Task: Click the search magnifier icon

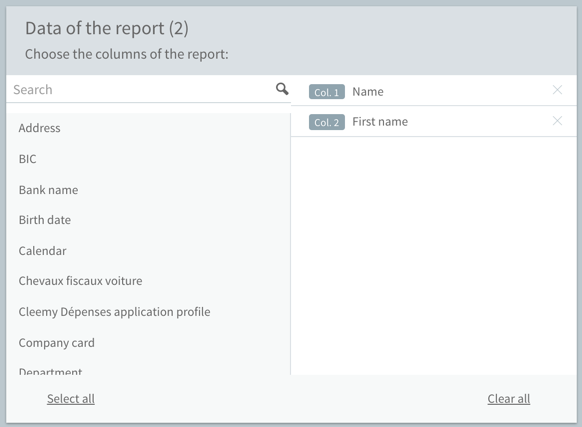Action: click(282, 89)
